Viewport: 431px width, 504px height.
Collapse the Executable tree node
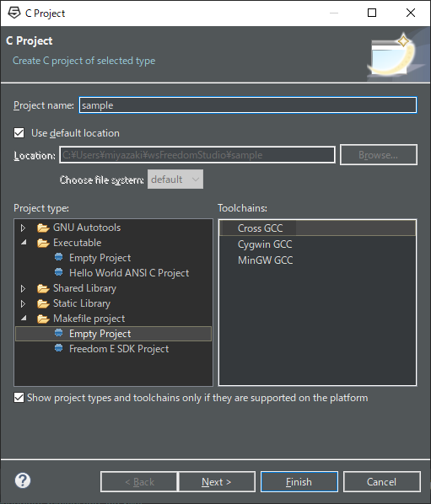tap(24, 243)
